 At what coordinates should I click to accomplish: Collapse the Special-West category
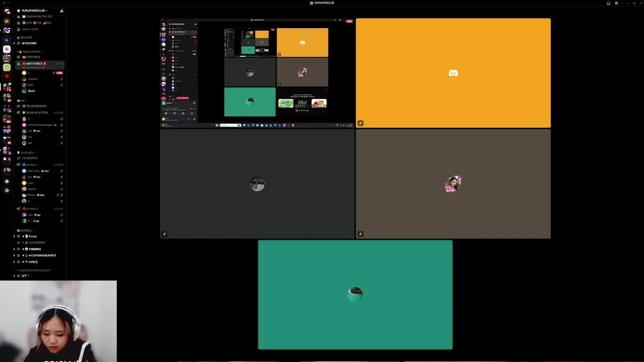tap(30, 51)
